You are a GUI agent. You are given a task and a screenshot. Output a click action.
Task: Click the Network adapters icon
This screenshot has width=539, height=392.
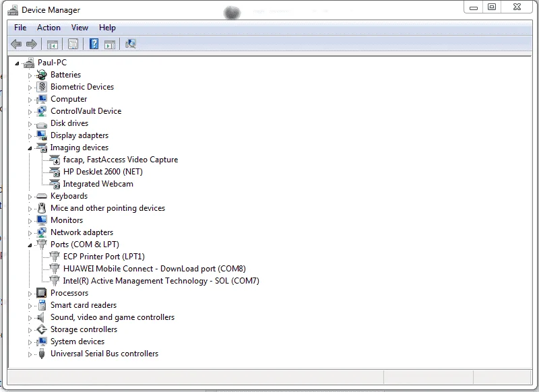tap(42, 232)
